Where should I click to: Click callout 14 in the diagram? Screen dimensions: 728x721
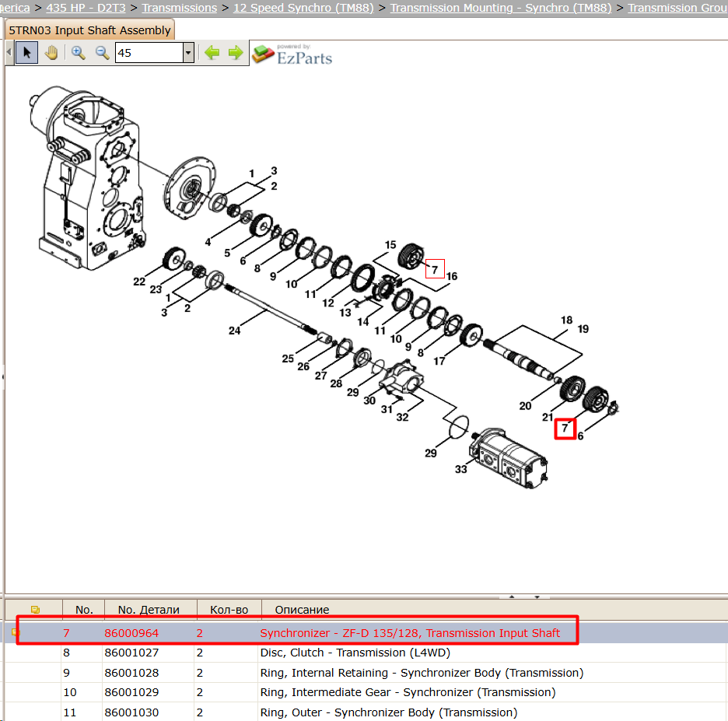363,322
